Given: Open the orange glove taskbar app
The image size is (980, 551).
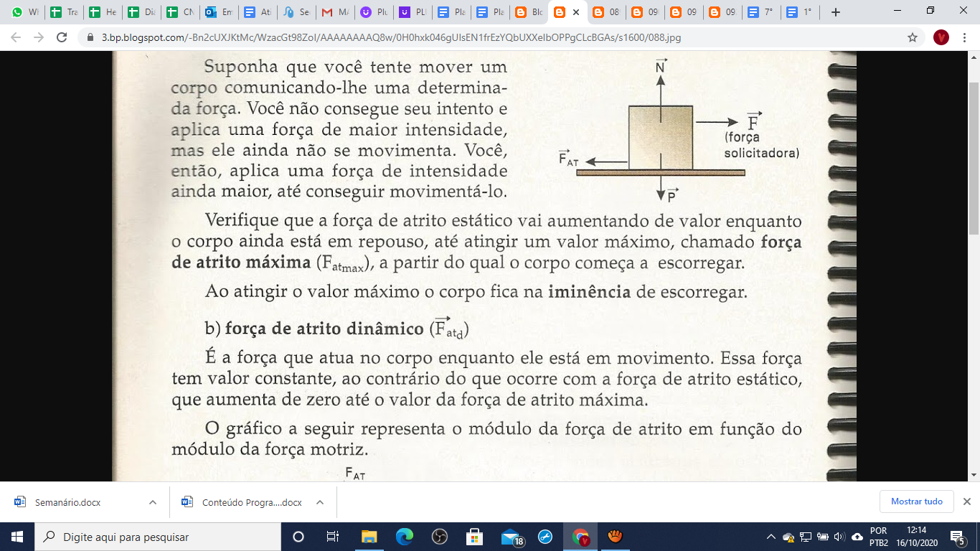Looking at the screenshot, I should pyautogui.click(x=615, y=537).
